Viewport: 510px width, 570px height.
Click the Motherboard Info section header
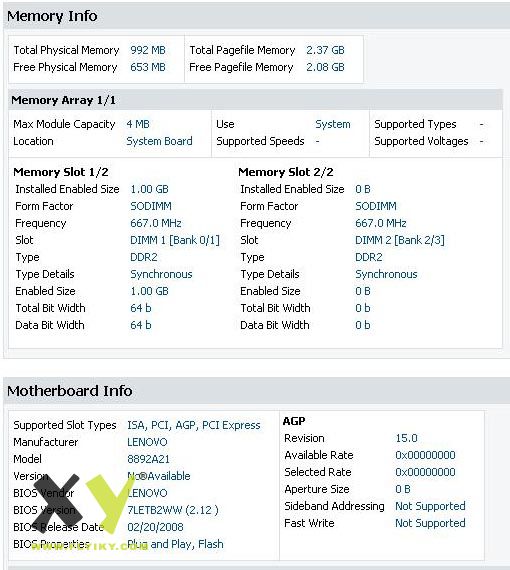69,391
